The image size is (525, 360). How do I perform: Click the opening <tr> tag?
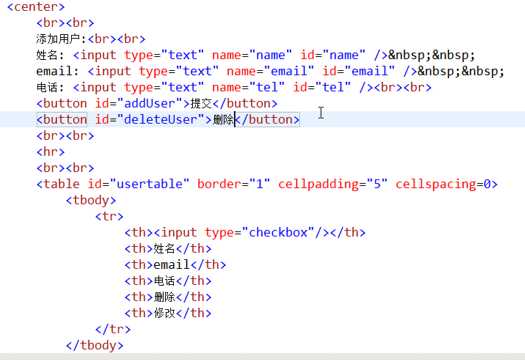[109, 216]
